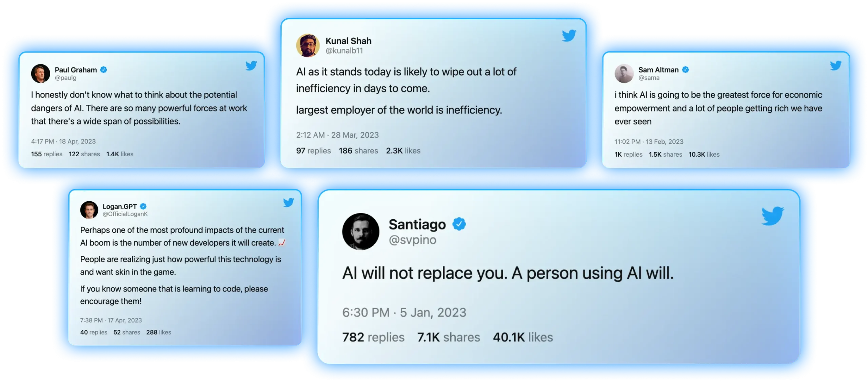The height and width of the screenshot is (382, 868).
Task: Click the @OfficialLoganK handle
Action: 125,214
